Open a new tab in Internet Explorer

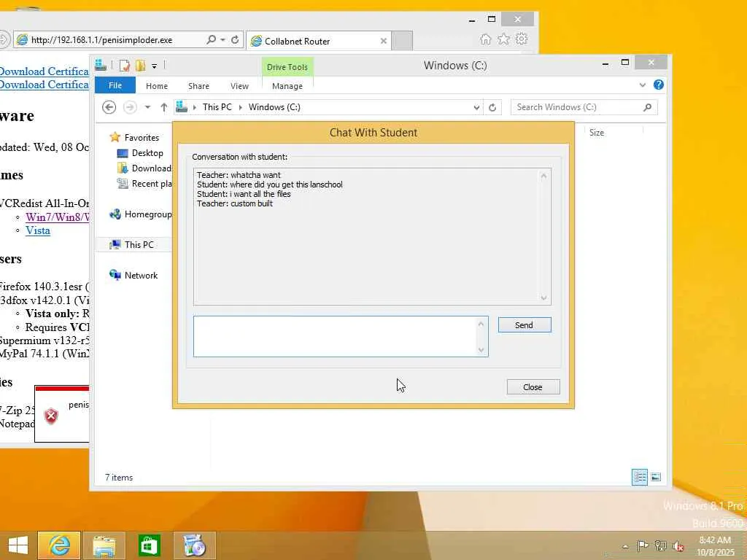pos(403,41)
